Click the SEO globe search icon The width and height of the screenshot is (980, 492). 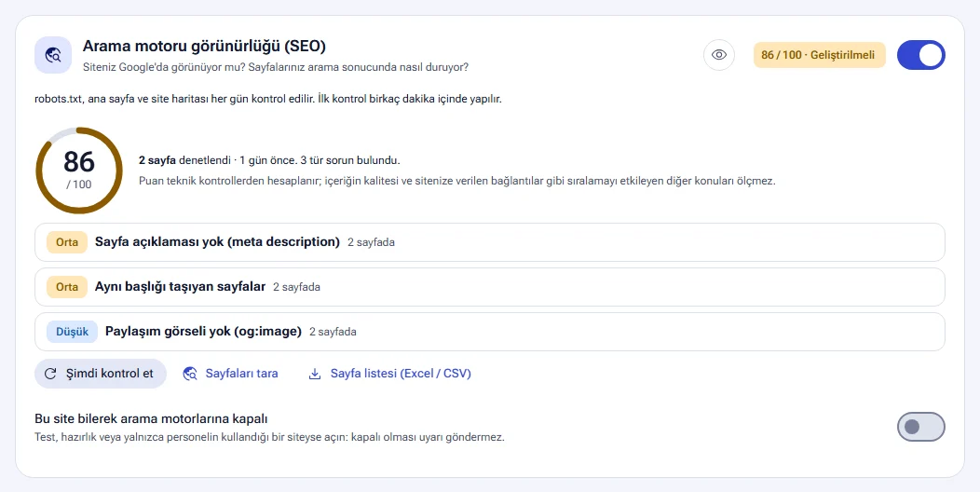[53, 55]
